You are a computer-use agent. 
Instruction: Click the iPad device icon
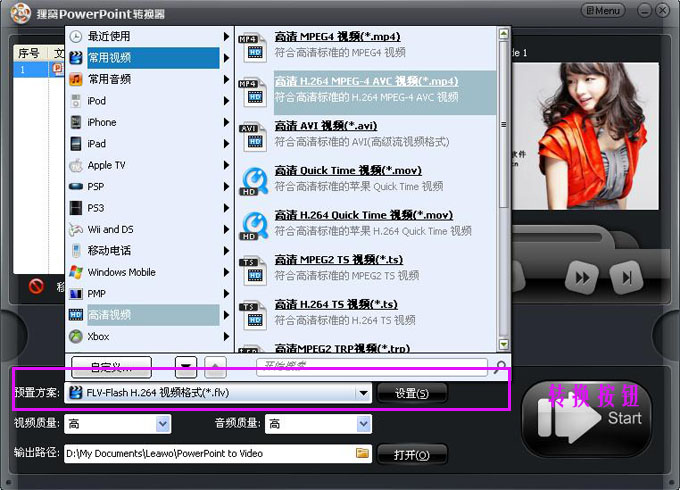(x=76, y=144)
